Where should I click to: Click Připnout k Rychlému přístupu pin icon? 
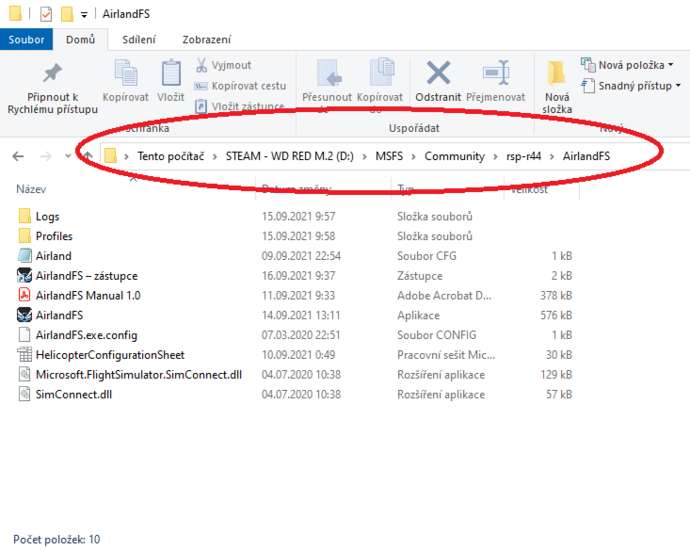(x=52, y=73)
